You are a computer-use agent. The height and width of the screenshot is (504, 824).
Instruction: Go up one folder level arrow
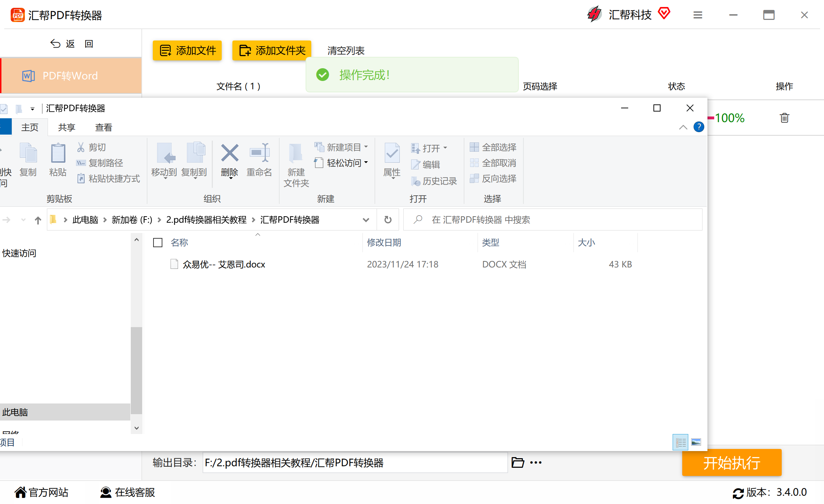point(38,220)
